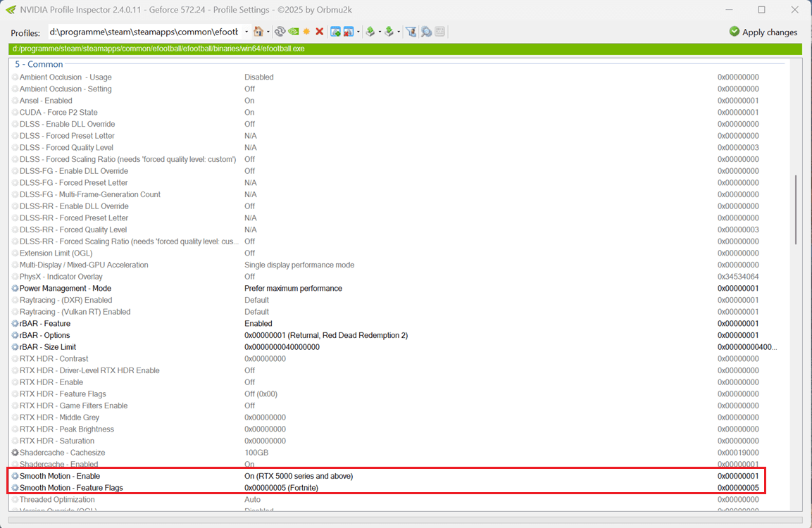812x528 pixels.
Task: Click the gear icon beside Smooth Motion - Feature Flags
Action: (15, 488)
